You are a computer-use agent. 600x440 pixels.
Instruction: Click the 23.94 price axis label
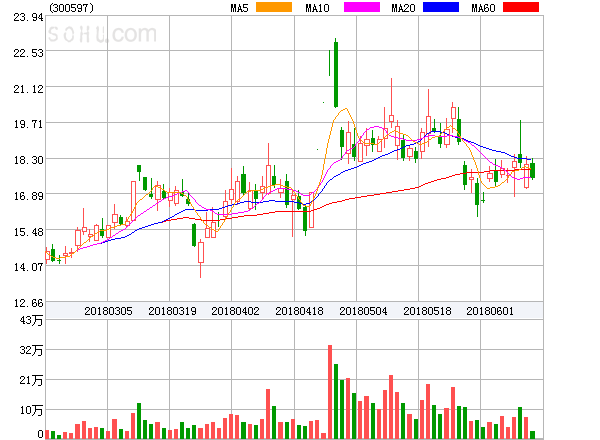28,17
